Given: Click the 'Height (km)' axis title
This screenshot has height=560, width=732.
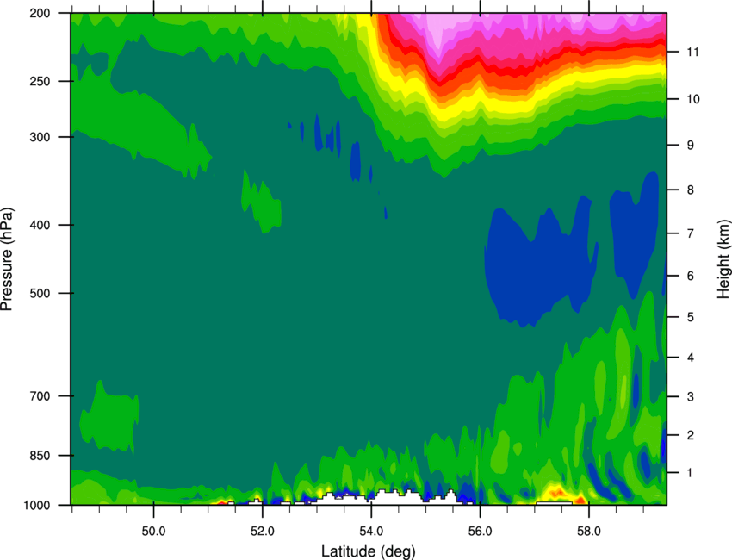Looking at the screenshot, I should pos(723,258).
